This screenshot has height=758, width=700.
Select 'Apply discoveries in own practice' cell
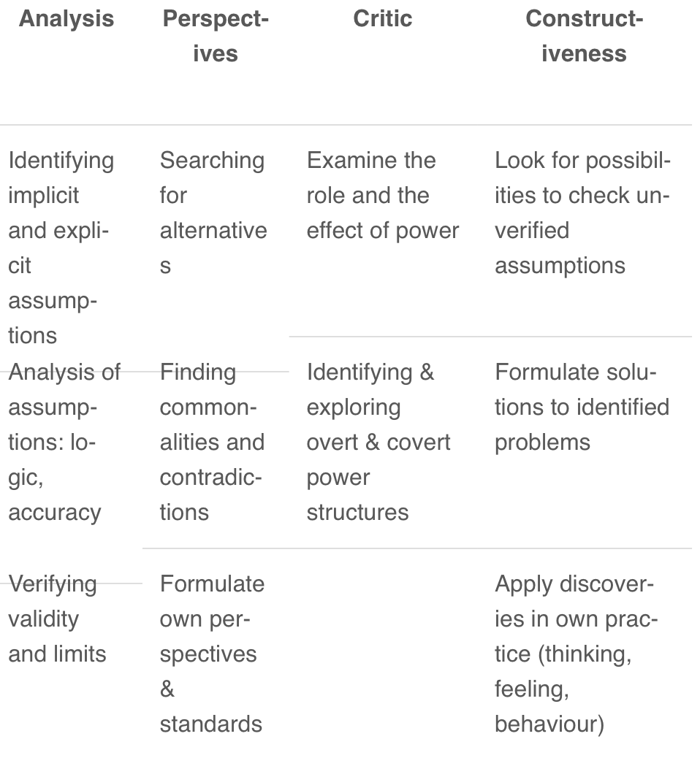click(x=577, y=654)
